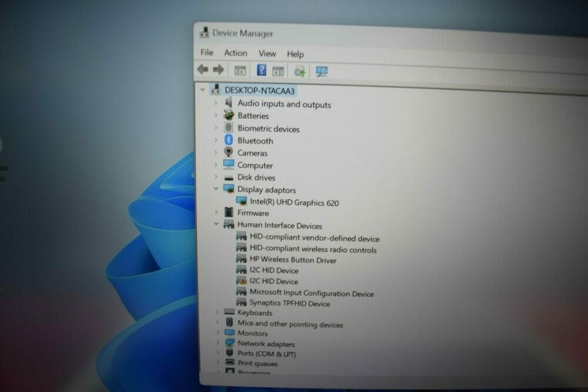Click the Bluetooth logo icon in the tree
The height and width of the screenshot is (392, 588).
(x=228, y=140)
